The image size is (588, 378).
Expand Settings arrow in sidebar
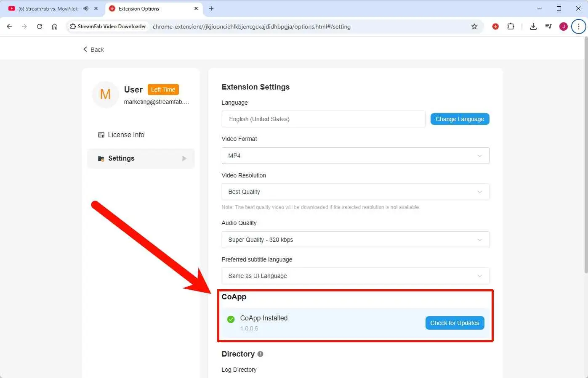184,159
